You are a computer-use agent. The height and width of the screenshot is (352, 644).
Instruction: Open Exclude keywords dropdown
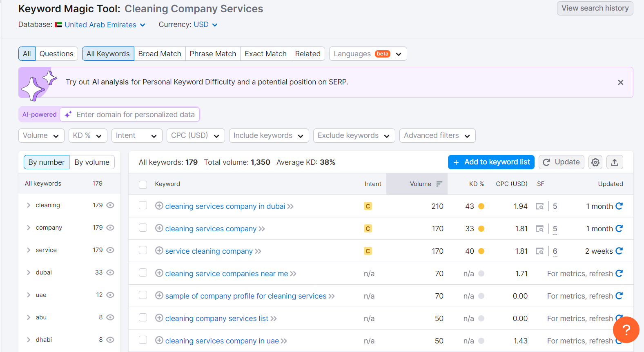tap(354, 136)
